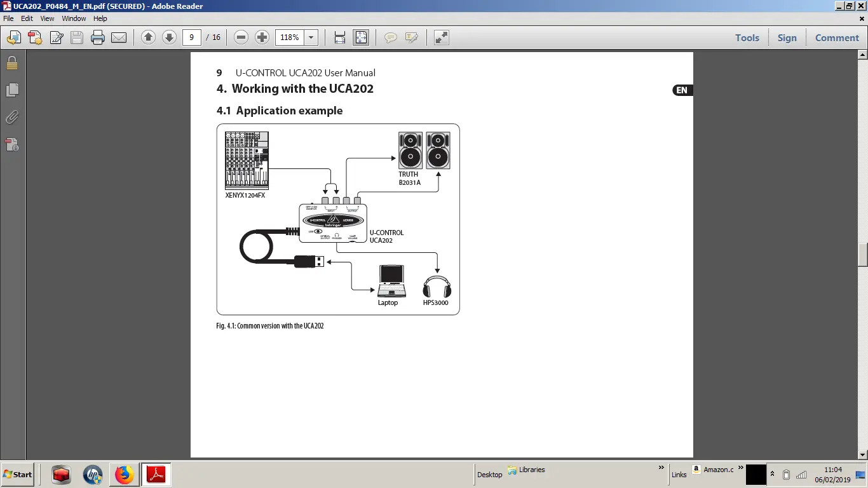Viewport: 868px width, 488px height.
Task: Toggle read mode view
Action: click(x=442, y=37)
